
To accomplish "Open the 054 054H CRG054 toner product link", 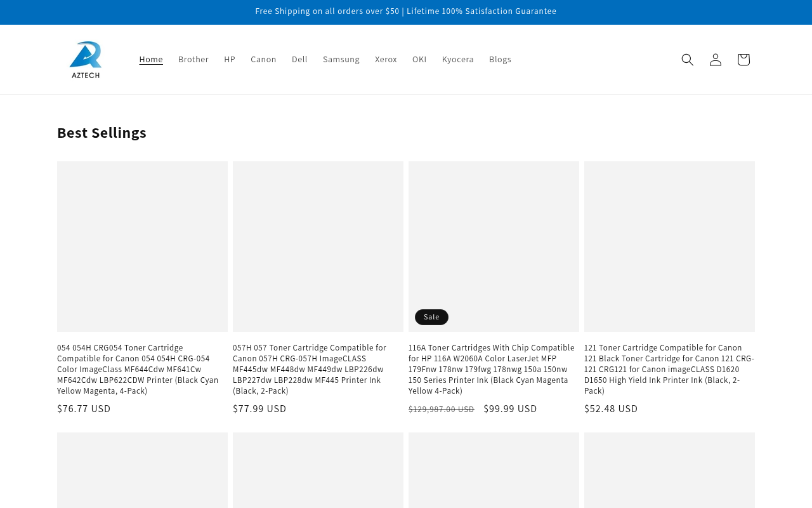I will tap(140, 369).
